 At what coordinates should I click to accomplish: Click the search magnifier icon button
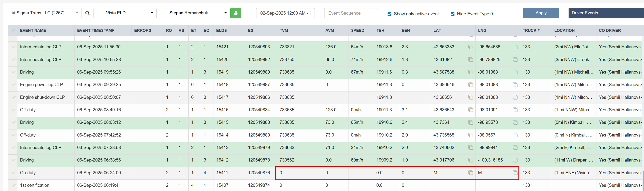click(x=87, y=13)
